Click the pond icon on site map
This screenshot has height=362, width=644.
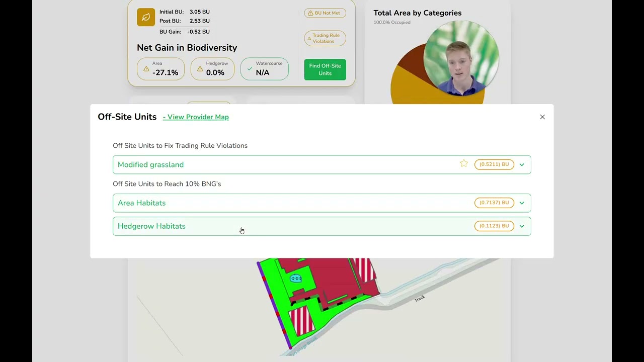click(296, 278)
